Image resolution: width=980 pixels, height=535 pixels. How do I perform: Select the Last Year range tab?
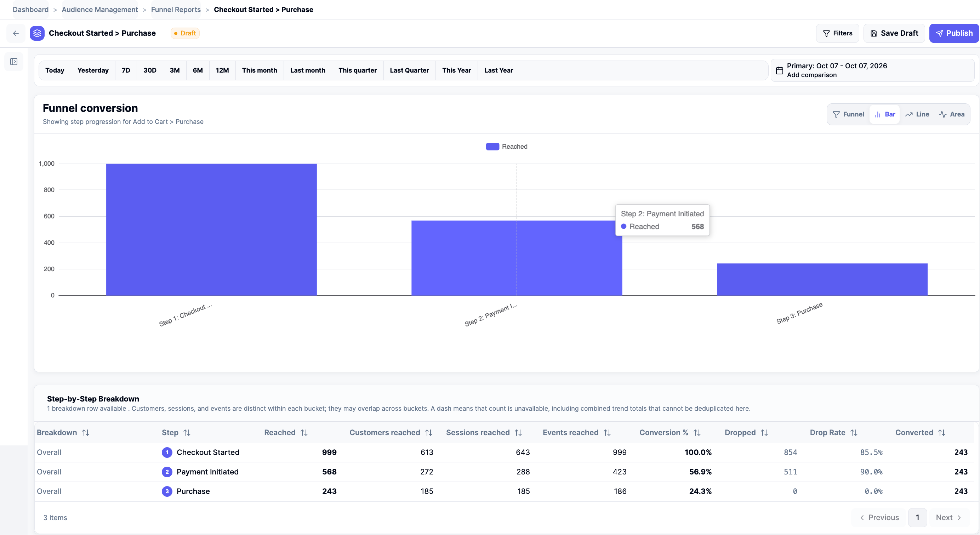tap(498, 70)
